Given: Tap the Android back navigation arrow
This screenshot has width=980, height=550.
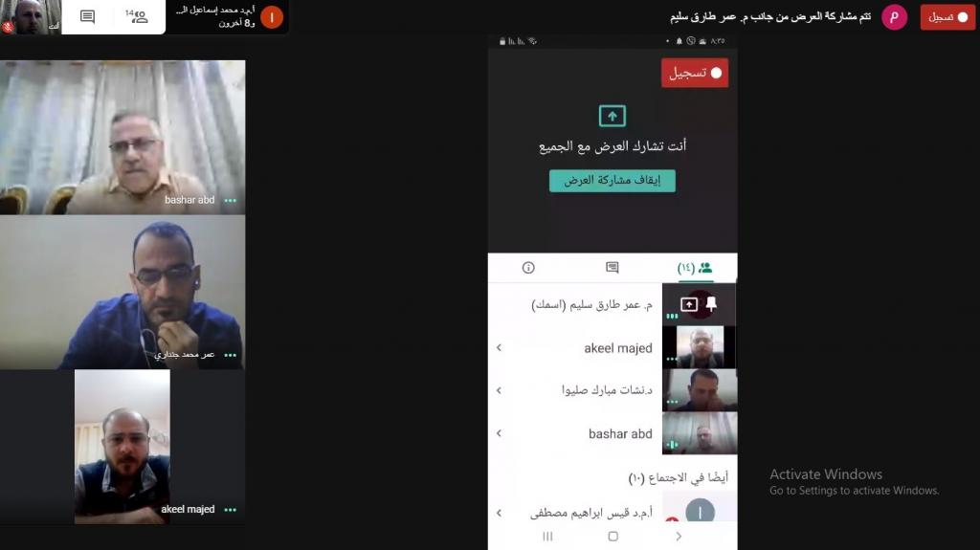Looking at the screenshot, I should point(679,537).
